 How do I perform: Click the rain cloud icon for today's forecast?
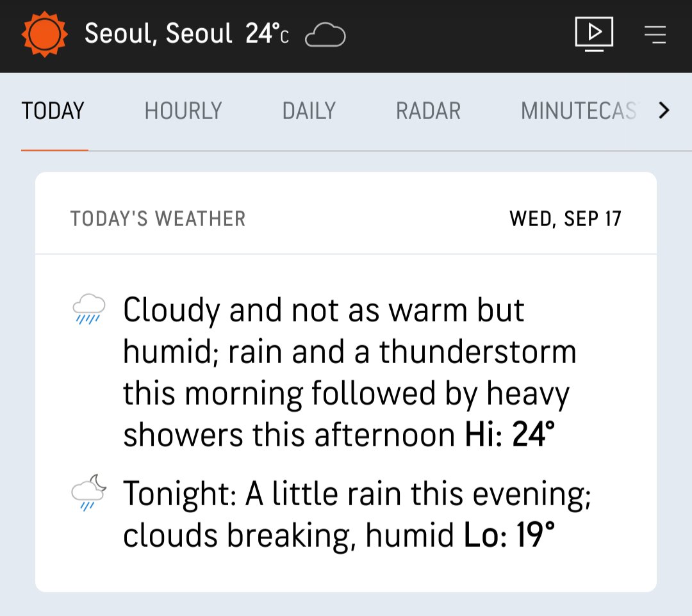[88, 309]
